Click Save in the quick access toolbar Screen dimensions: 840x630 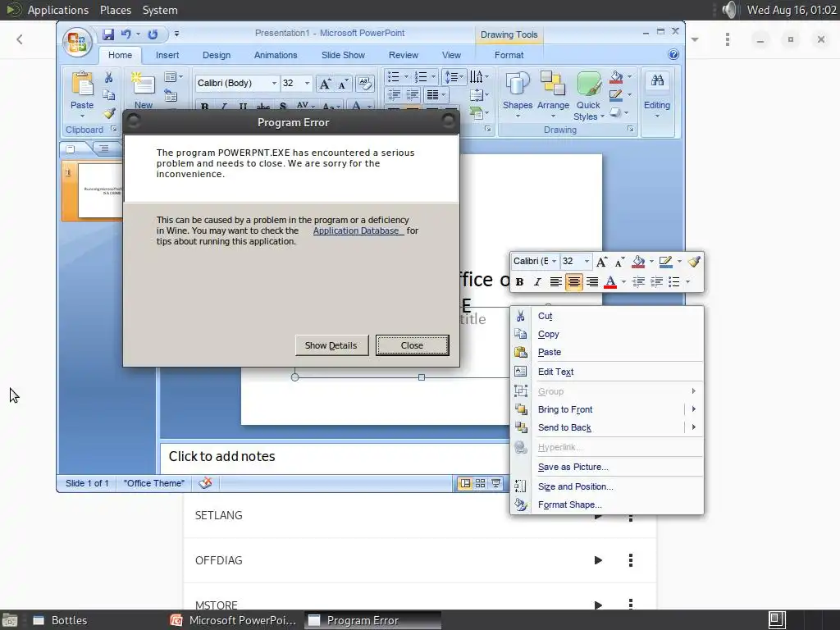point(108,34)
